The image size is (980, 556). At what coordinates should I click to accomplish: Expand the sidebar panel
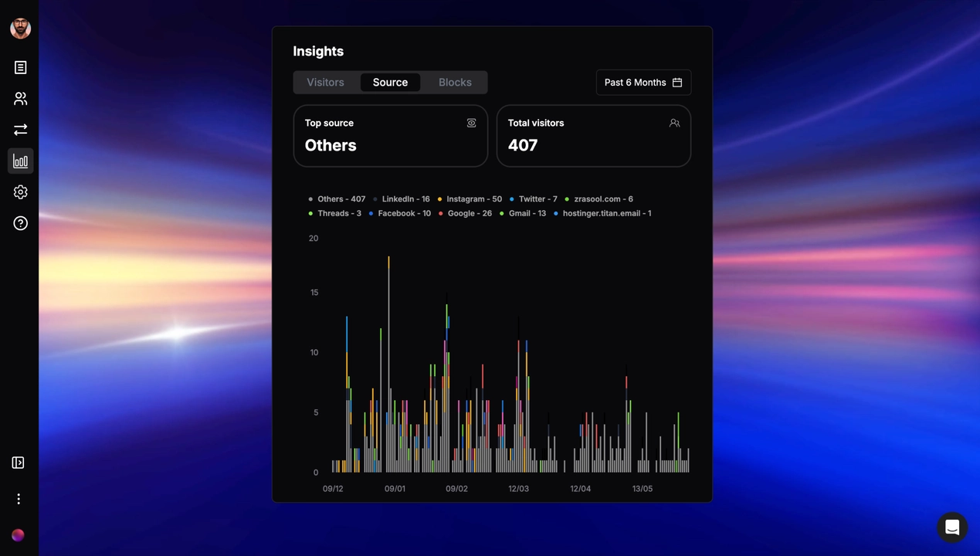coord(18,463)
